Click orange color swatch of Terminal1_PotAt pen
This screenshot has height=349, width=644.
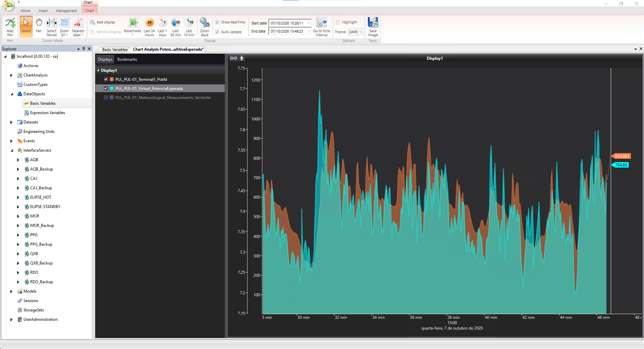click(x=112, y=80)
